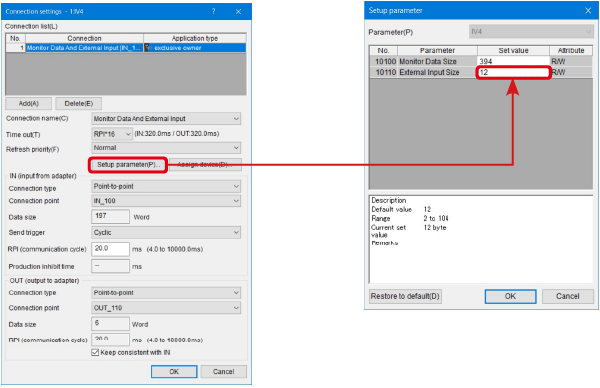Click the help question mark in Connection settings
Image resolution: width=600 pixels, height=388 pixels.
tap(214, 11)
